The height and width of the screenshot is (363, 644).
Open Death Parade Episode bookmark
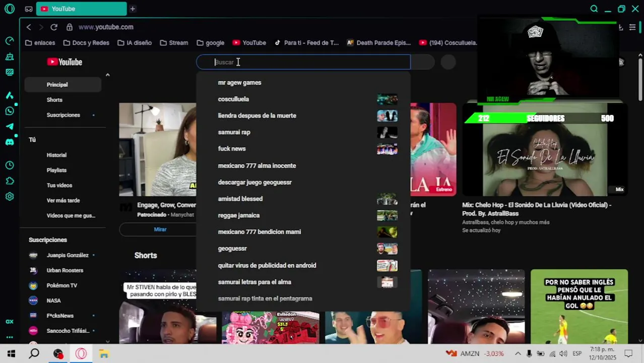pyautogui.click(x=379, y=43)
